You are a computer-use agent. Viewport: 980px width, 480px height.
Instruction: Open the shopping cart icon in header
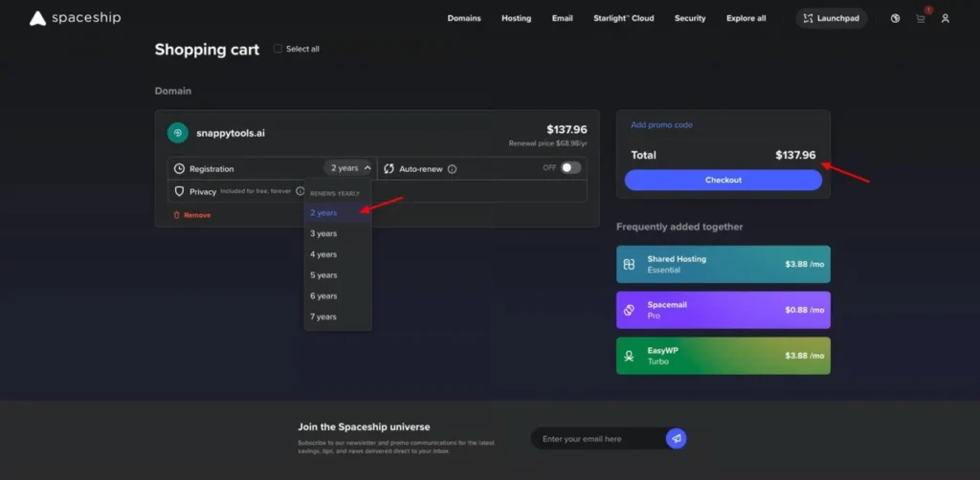pos(921,18)
